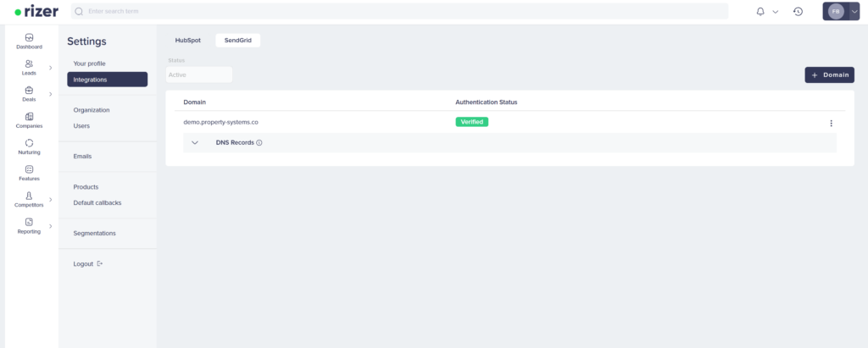The height and width of the screenshot is (348, 868).
Task: Open the Status filter dropdown
Action: (x=199, y=75)
